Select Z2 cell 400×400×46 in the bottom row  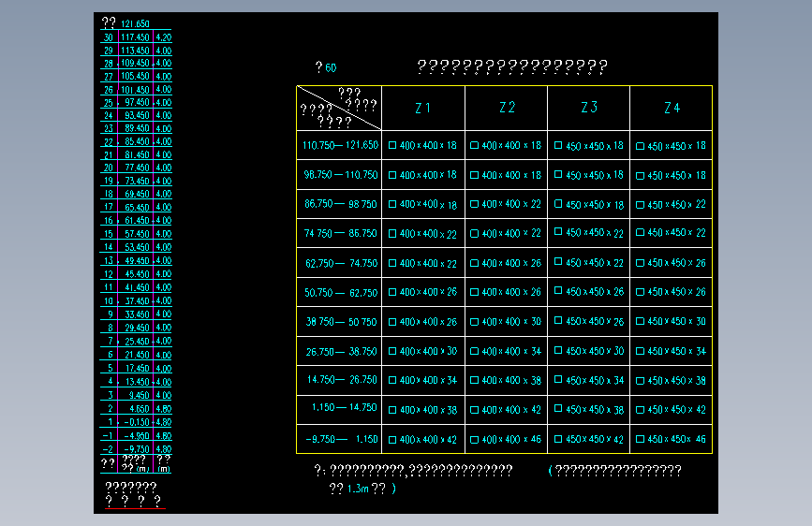click(x=506, y=440)
